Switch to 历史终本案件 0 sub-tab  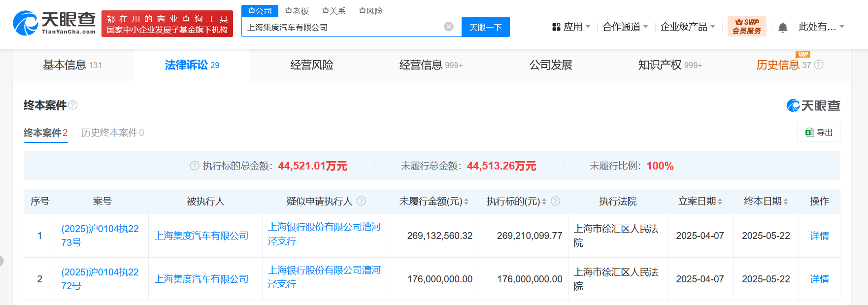(113, 133)
